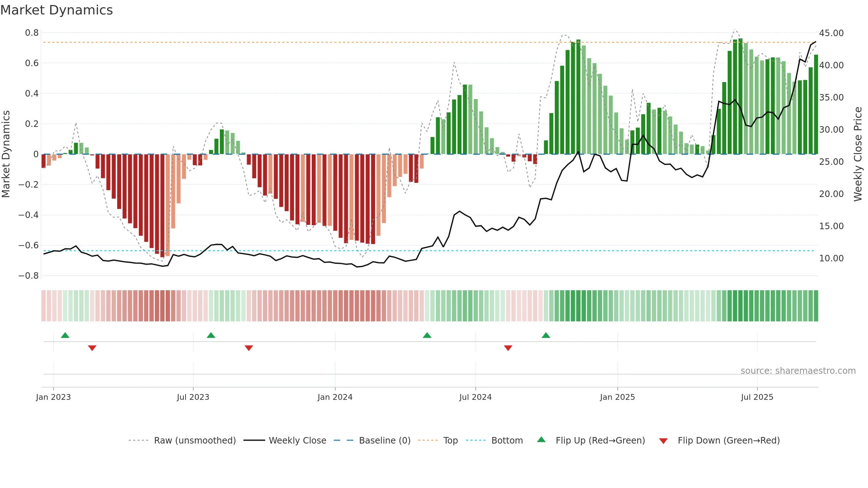868x488 pixels.
Task: Click the Jan 2025 x-axis label
Action: point(617,397)
